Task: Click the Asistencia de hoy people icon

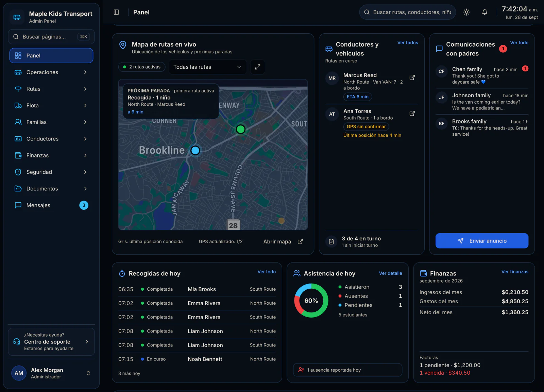Action: coord(297,273)
